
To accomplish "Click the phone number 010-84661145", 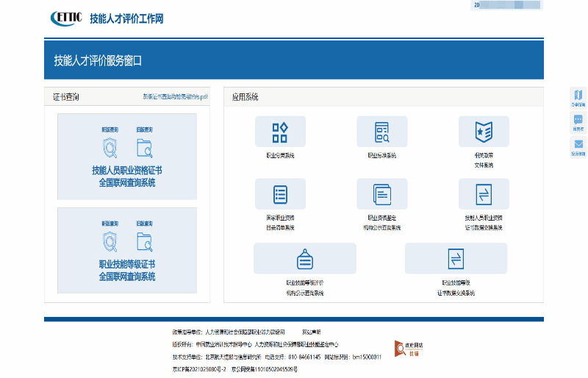I will click(304, 357).
